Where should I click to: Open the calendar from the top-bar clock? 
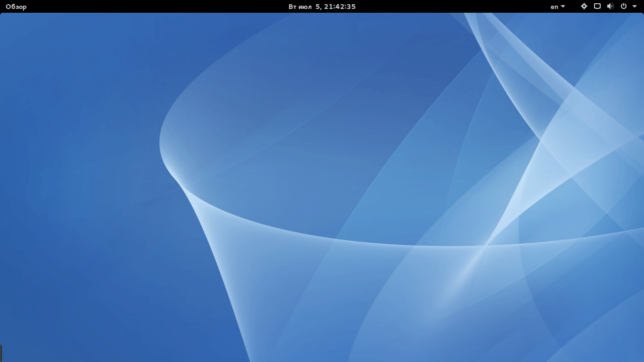pos(322,7)
